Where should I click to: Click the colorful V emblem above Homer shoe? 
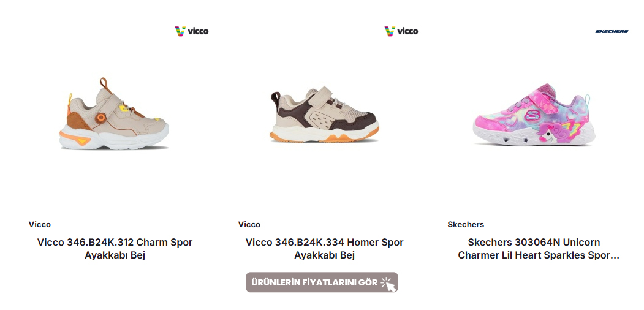coord(389,31)
